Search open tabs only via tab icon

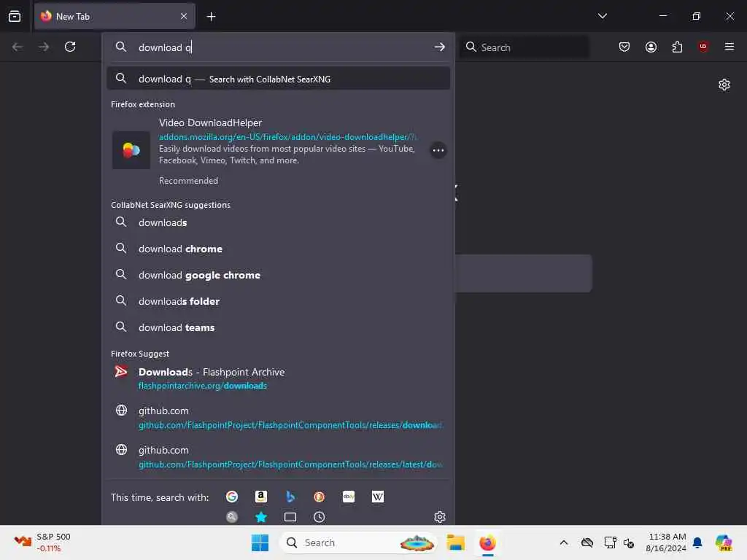coord(290,517)
